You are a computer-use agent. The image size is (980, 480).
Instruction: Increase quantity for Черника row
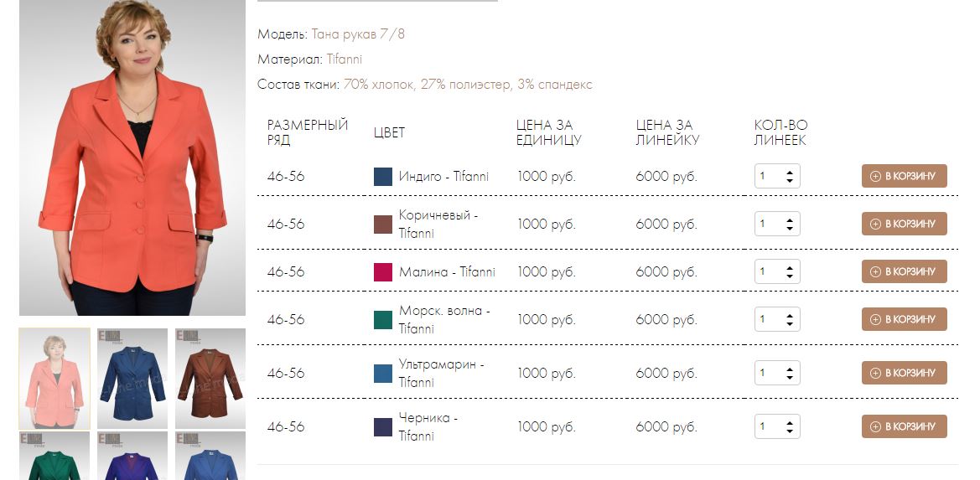pyautogui.click(x=790, y=422)
